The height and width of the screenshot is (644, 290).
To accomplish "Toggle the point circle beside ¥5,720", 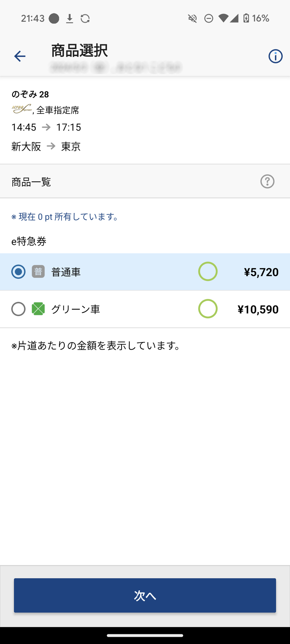I will click(208, 272).
